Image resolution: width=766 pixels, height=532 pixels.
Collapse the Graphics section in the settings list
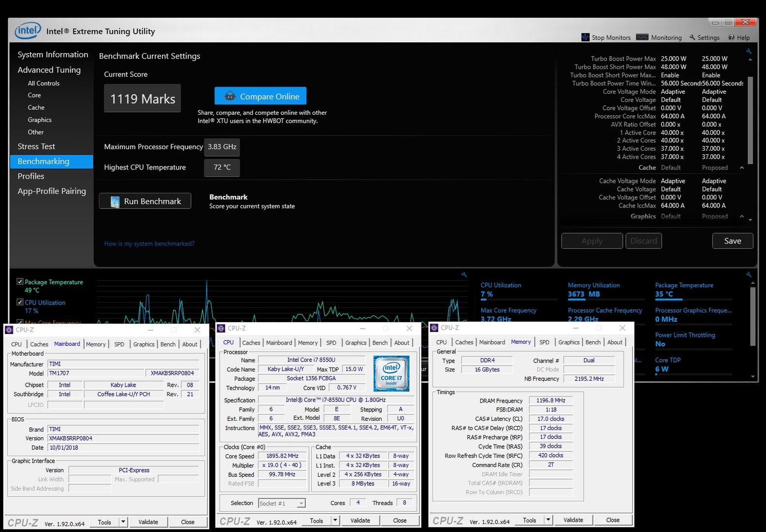tap(742, 216)
